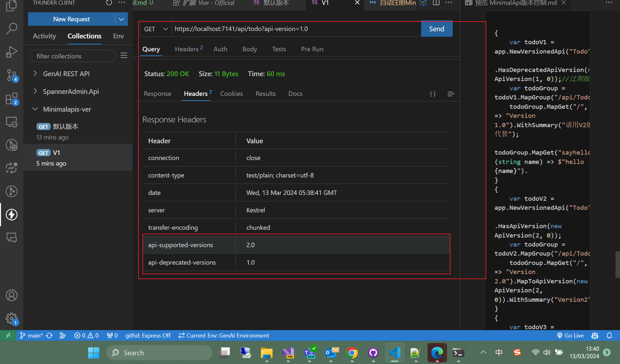Open Run and Debug view
The width and height of the screenshot is (620, 364).
tap(12, 52)
